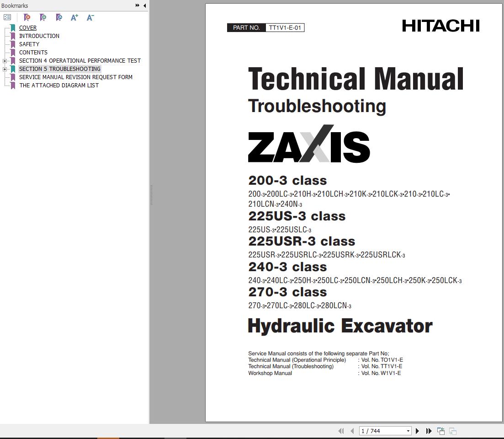The height and width of the screenshot is (439, 504).
Task: Click part number TT1V1-E-01 on the page
Action: tap(285, 27)
